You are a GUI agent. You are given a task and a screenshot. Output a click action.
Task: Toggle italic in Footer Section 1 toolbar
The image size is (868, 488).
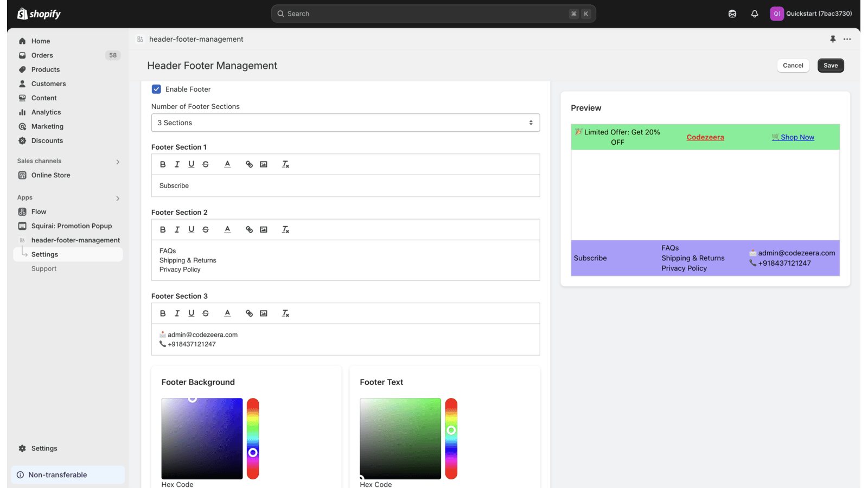pyautogui.click(x=177, y=164)
